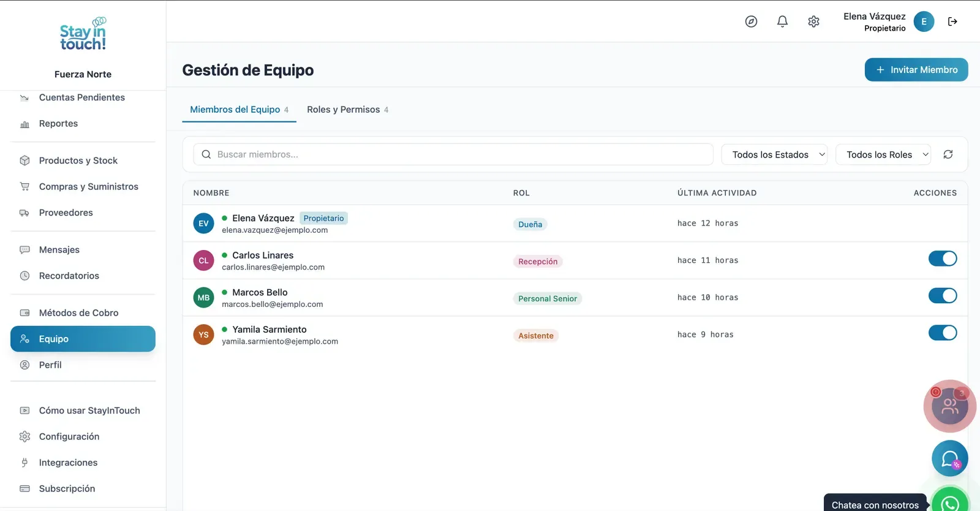Open notifications bell
980x511 pixels.
point(782,21)
